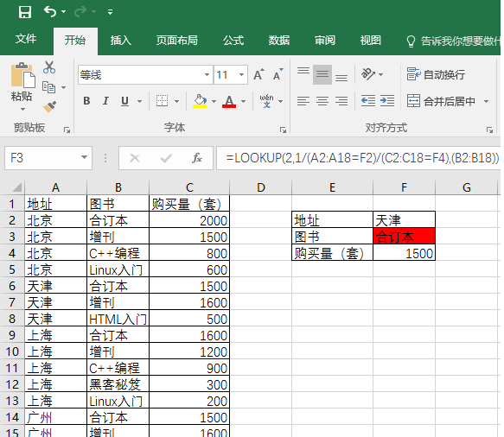Open clipboard pane dialog launcher
The width and height of the screenshot is (504, 437).
[67, 130]
